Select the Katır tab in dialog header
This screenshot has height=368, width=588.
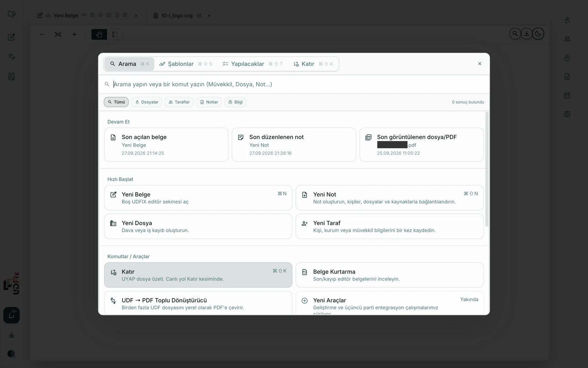(x=313, y=64)
